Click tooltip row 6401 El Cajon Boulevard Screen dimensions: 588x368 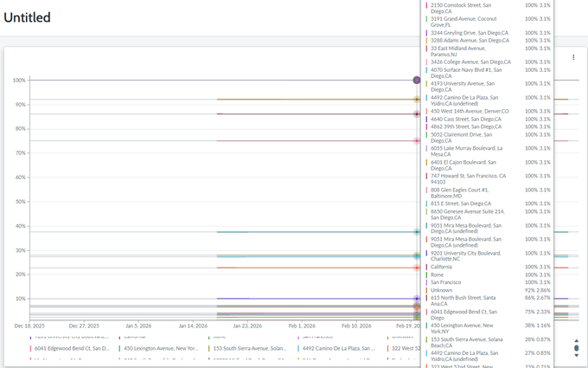coord(489,165)
